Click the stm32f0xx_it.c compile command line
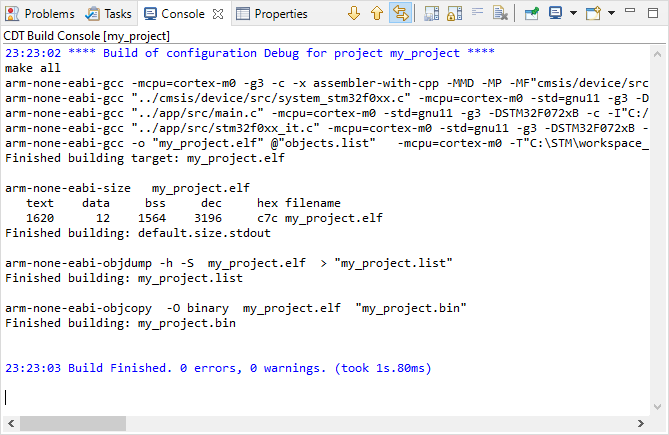This screenshot has height=435, width=669. pos(327,128)
